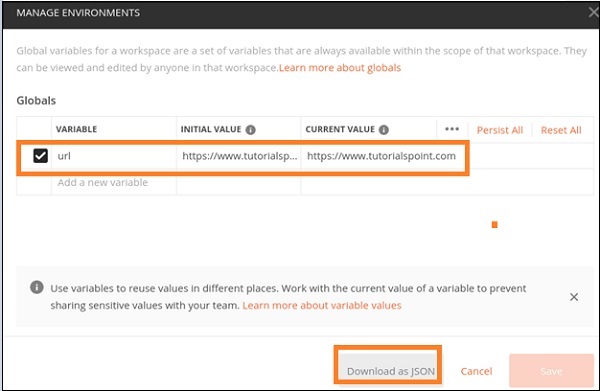Click the small orange square marker
Viewport: 600px width, 391px height.
pyautogui.click(x=494, y=225)
